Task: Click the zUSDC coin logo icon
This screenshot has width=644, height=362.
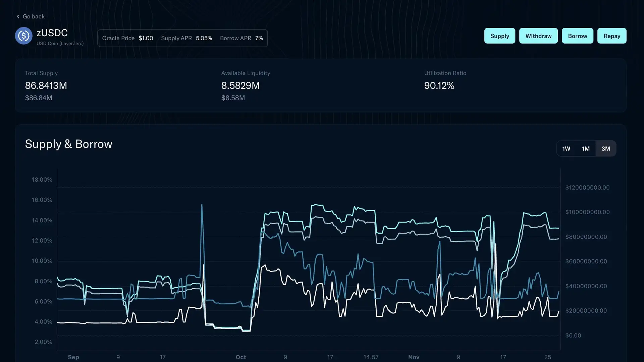Action: (x=23, y=36)
